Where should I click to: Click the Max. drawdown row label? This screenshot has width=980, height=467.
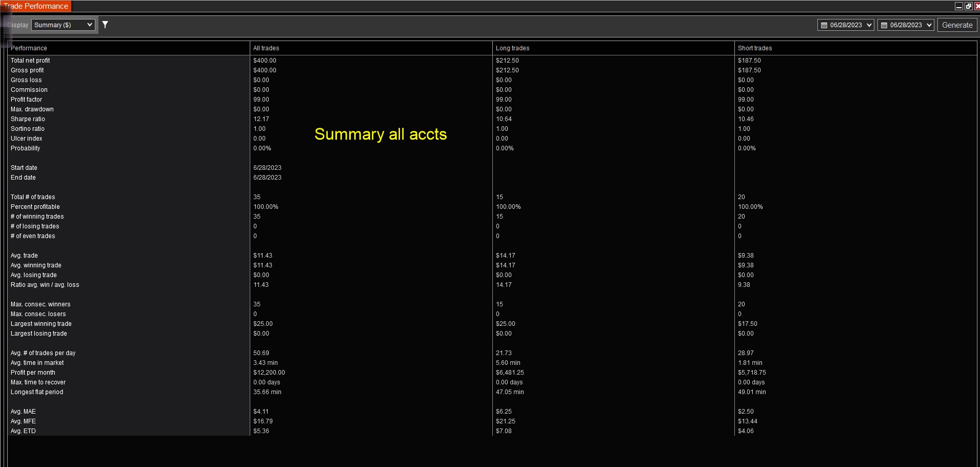pyautogui.click(x=32, y=109)
